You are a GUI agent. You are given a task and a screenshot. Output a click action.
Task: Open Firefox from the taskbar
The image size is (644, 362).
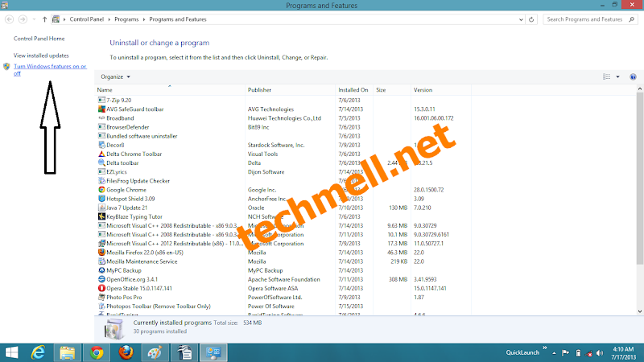[x=126, y=352]
